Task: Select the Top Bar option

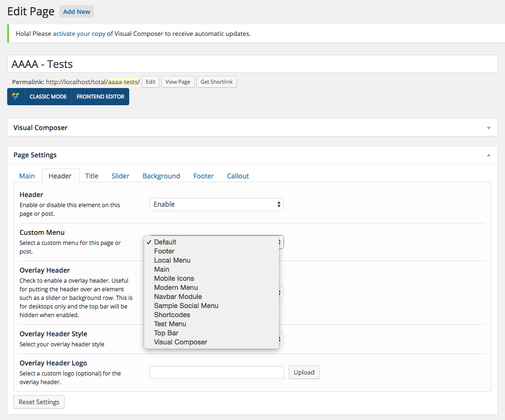Action: 211,333
